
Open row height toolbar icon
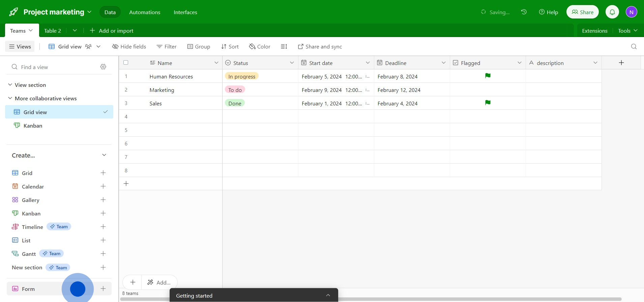284,46
